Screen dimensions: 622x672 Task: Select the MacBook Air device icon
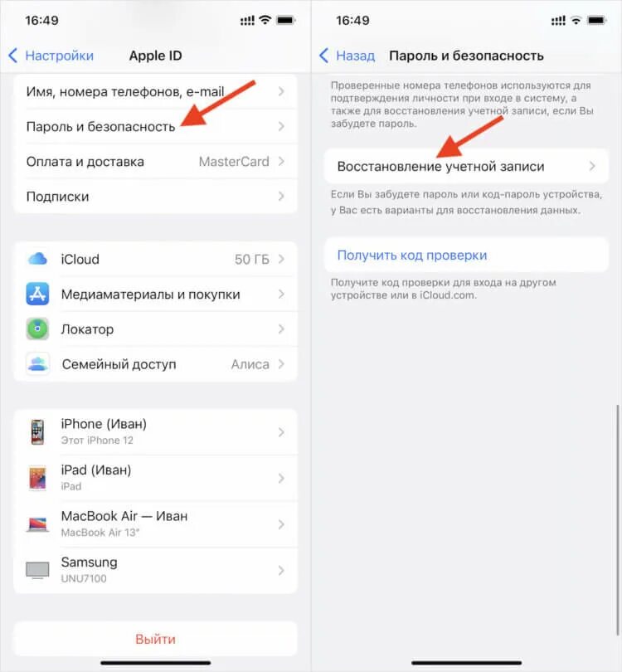tap(37, 524)
